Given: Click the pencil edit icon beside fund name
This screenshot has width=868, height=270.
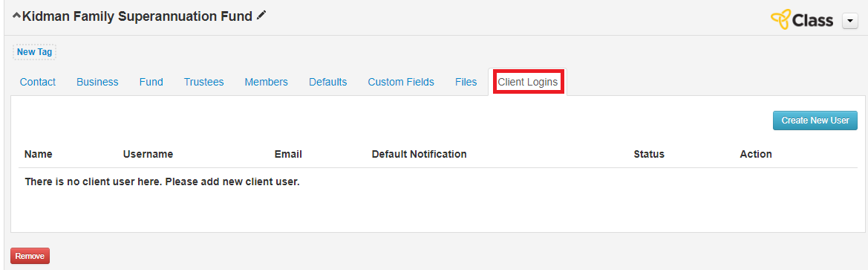Looking at the screenshot, I should point(261,16).
